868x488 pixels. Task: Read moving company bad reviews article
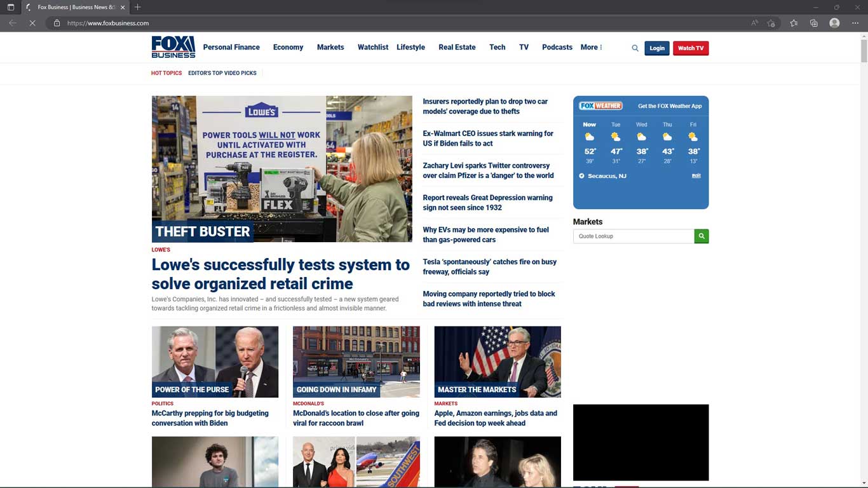click(489, 299)
